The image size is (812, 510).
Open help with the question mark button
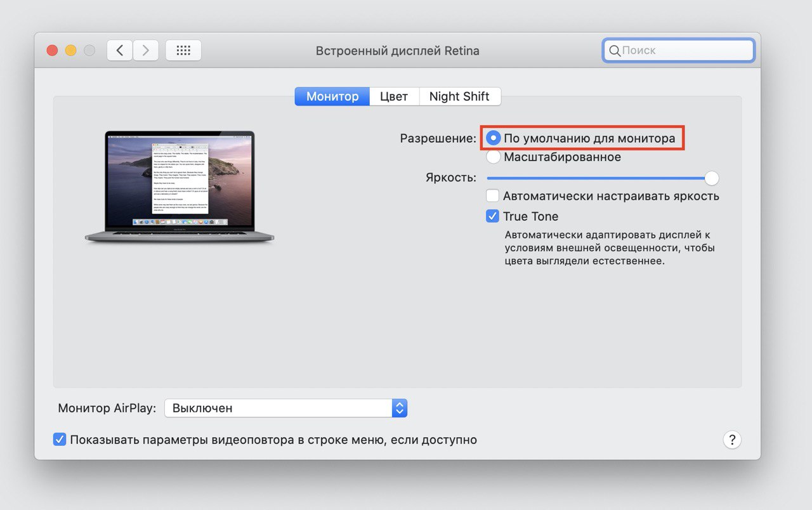(732, 440)
